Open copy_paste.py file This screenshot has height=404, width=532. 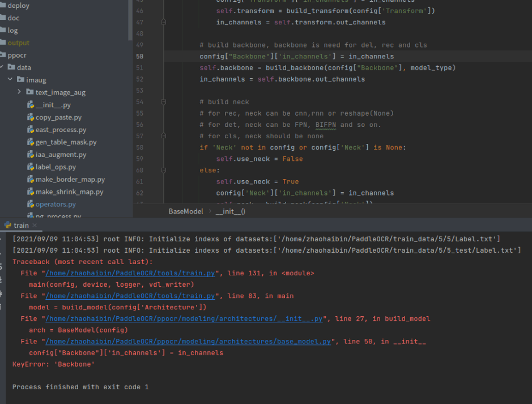point(58,117)
